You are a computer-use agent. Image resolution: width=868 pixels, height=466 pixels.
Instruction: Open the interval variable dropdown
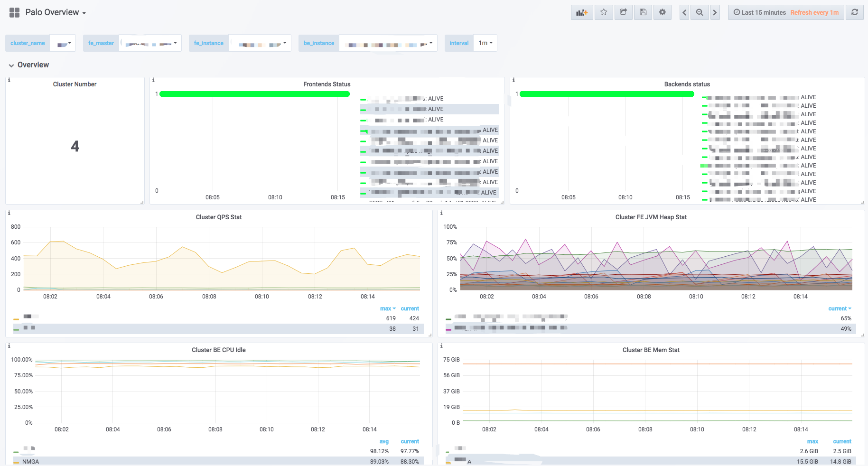(x=485, y=43)
